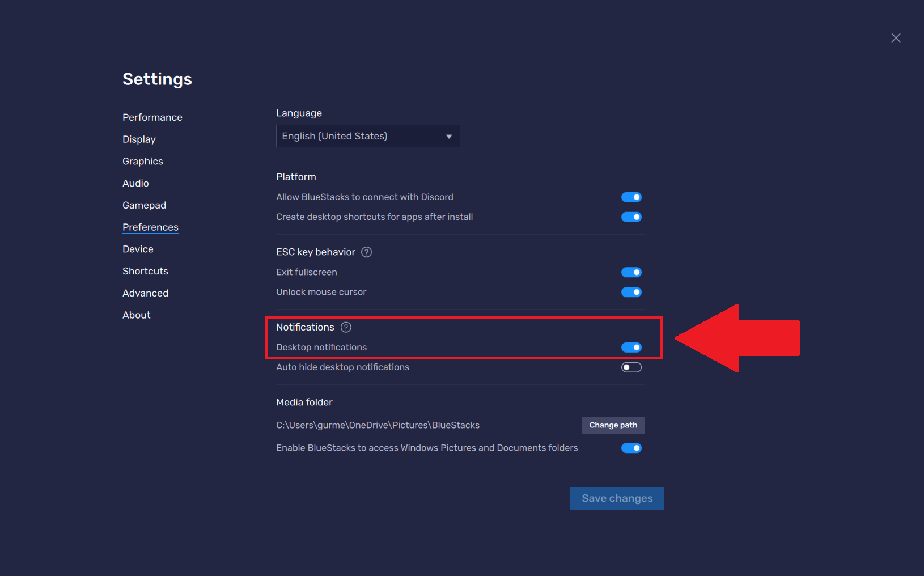924x576 pixels.
Task: Toggle the Unlock mouse cursor switch
Action: pos(631,292)
